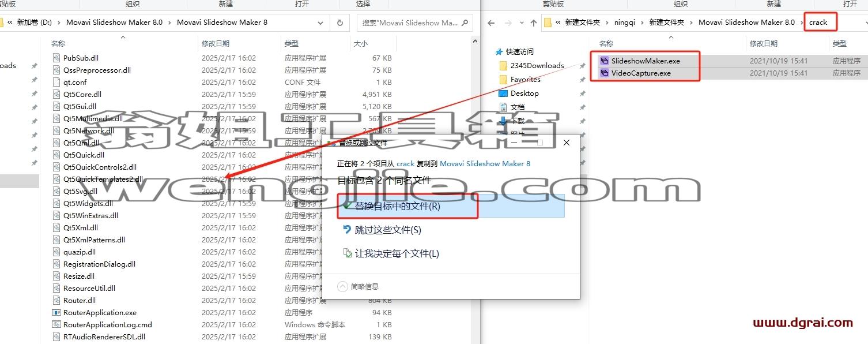Click Qt5Xml.dll file icon
This screenshot has height=344, width=868.
pos(56,227)
